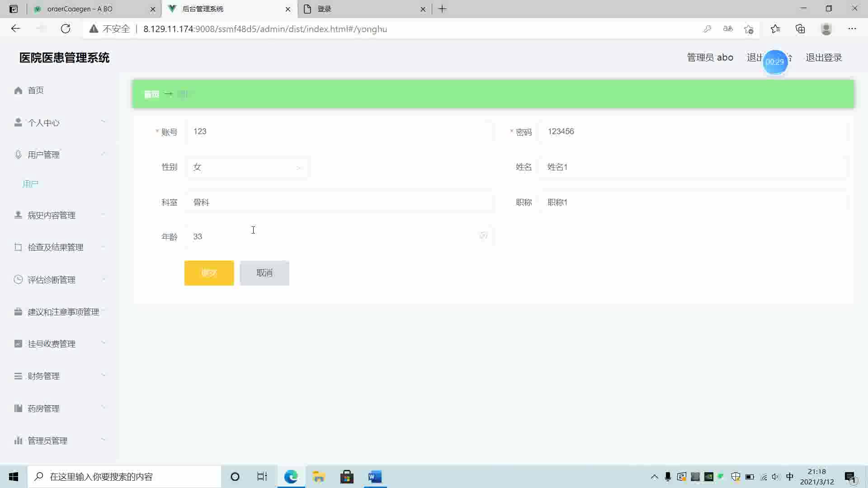Click the bar chart icon beside 管理员管理
This screenshot has width=868, height=488.
point(18,440)
